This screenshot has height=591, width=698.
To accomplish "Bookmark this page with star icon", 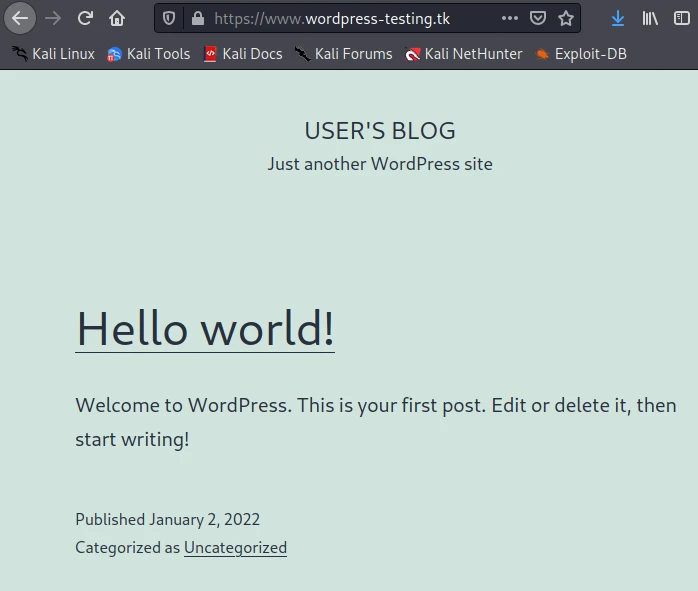I will coord(566,18).
